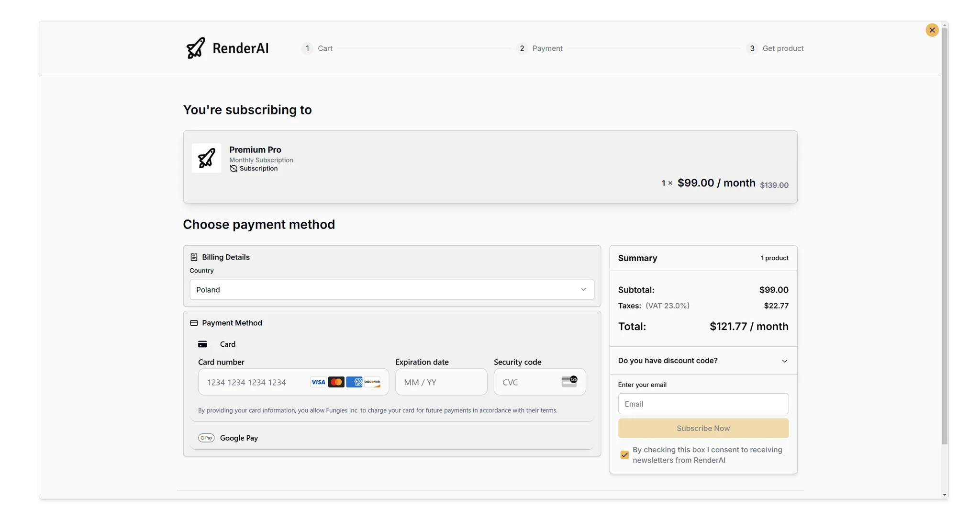Click the American Express logo
The width and height of the screenshot is (980, 512).
point(354,382)
